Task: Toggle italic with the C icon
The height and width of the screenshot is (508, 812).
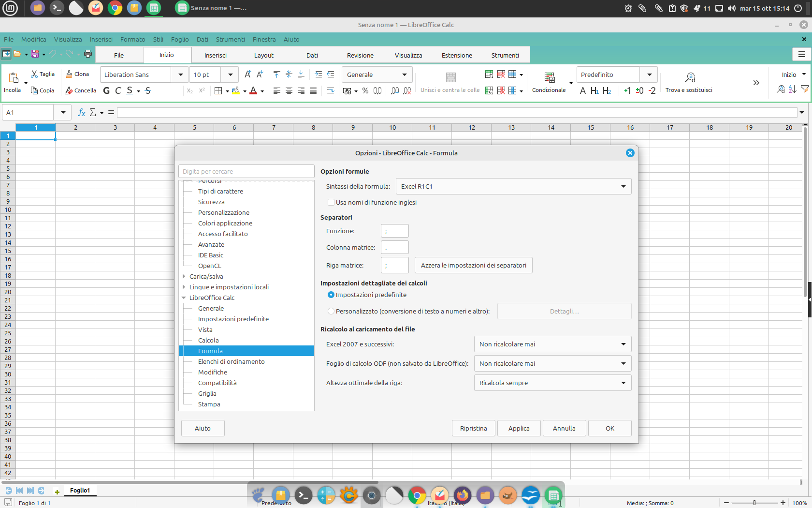Action: (118, 90)
